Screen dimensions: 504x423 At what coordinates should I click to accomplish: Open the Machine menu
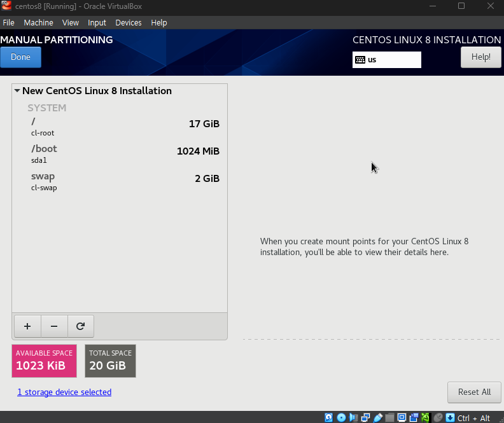(x=38, y=23)
